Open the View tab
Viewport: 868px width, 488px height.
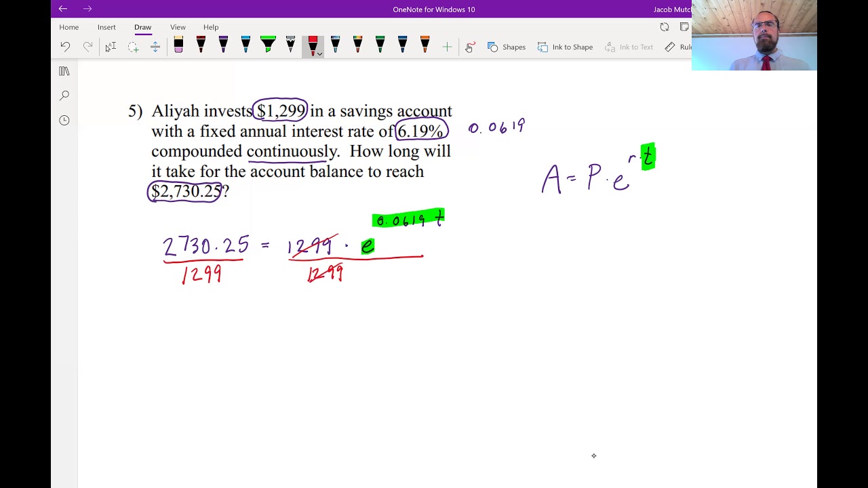(x=178, y=27)
